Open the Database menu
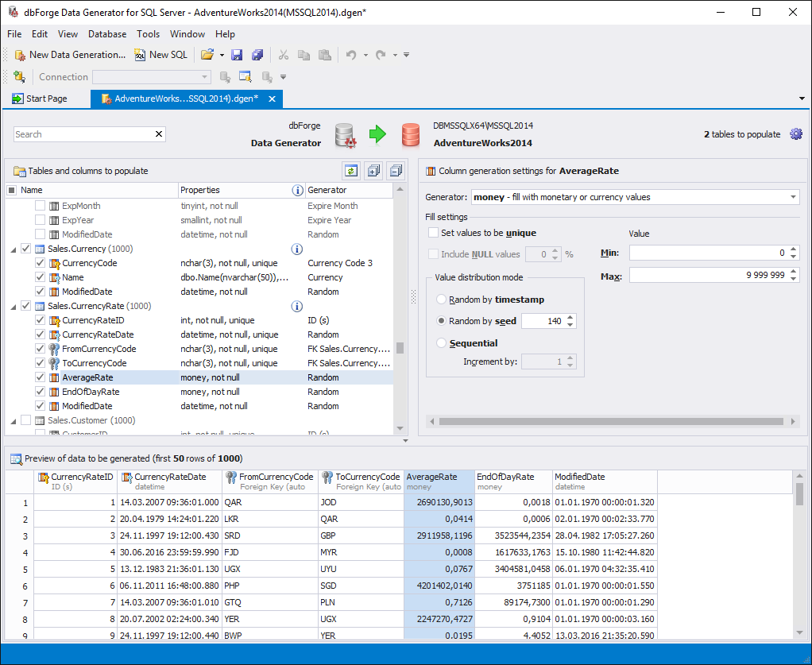The image size is (812, 665). pyautogui.click(x=107, y=34)
